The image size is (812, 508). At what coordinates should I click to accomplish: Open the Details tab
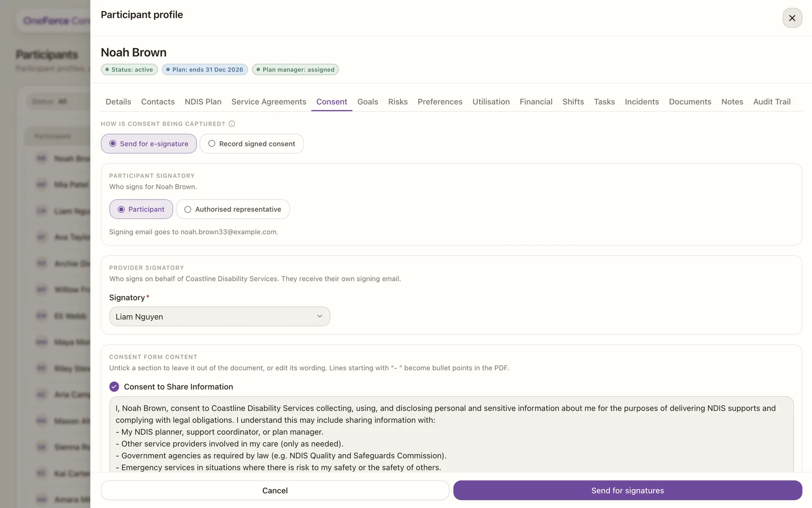[x=118, y=102]
